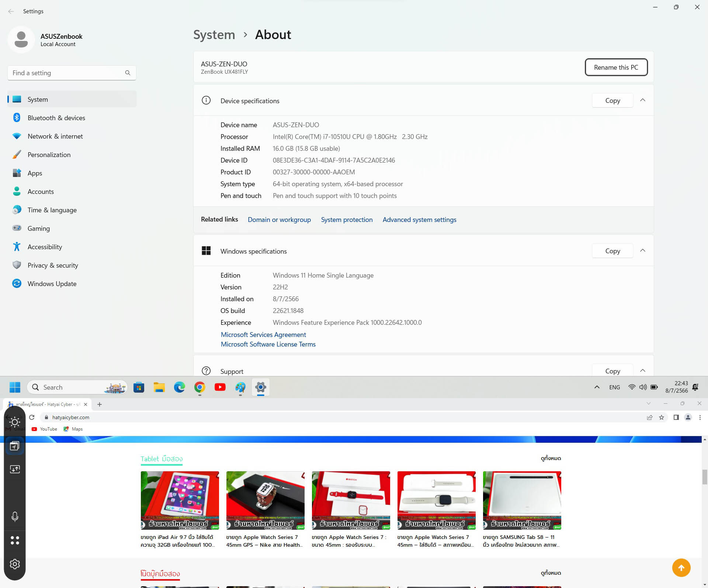The height and width of the screenshot is (588, 708).
Task: Reload the page in Chrome
Action: coord(32,417)
